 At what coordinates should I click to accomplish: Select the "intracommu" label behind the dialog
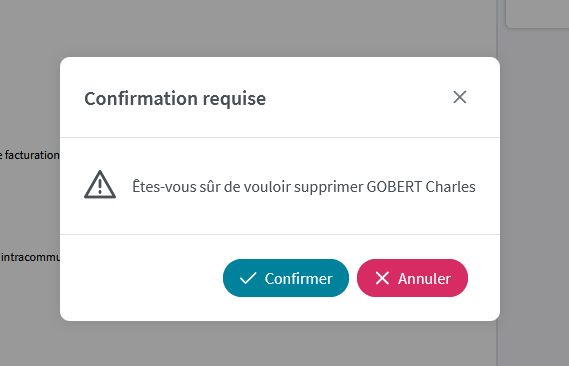click(31, 257)
